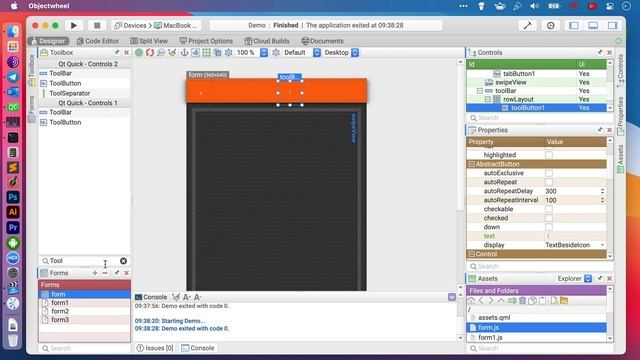This screenshot has width=640, height=360.
Task: Click the hammer build icon
Action: (x=527, y=25)
